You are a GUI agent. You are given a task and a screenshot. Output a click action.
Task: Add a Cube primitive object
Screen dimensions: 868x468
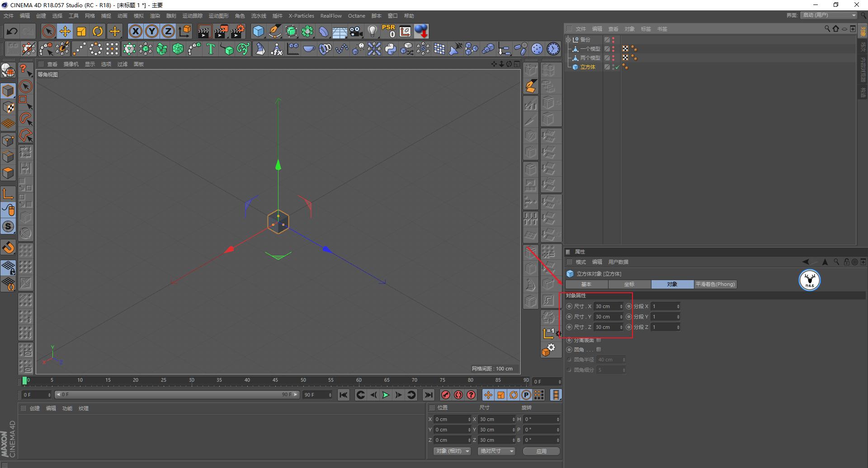(x=258, y=31)
